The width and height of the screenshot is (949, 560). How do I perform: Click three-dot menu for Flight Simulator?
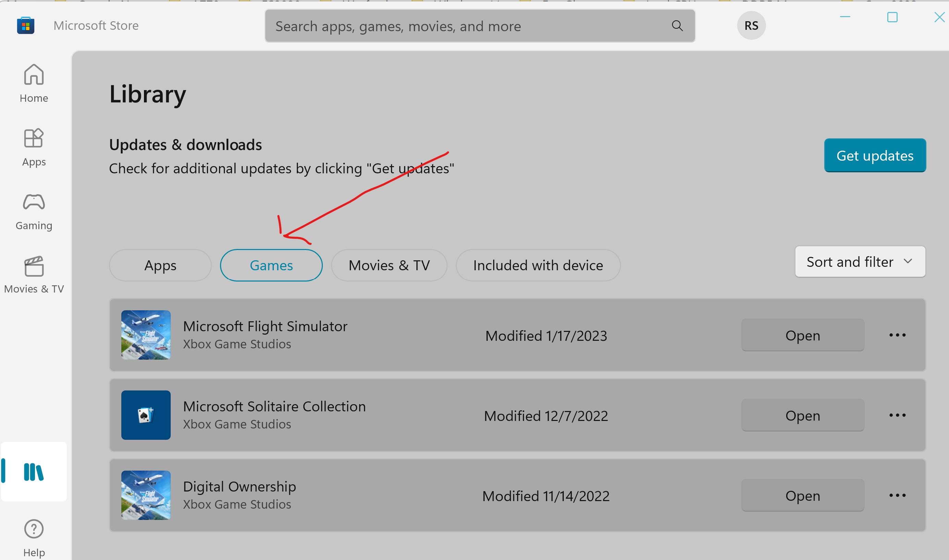[x=900, y=335]
